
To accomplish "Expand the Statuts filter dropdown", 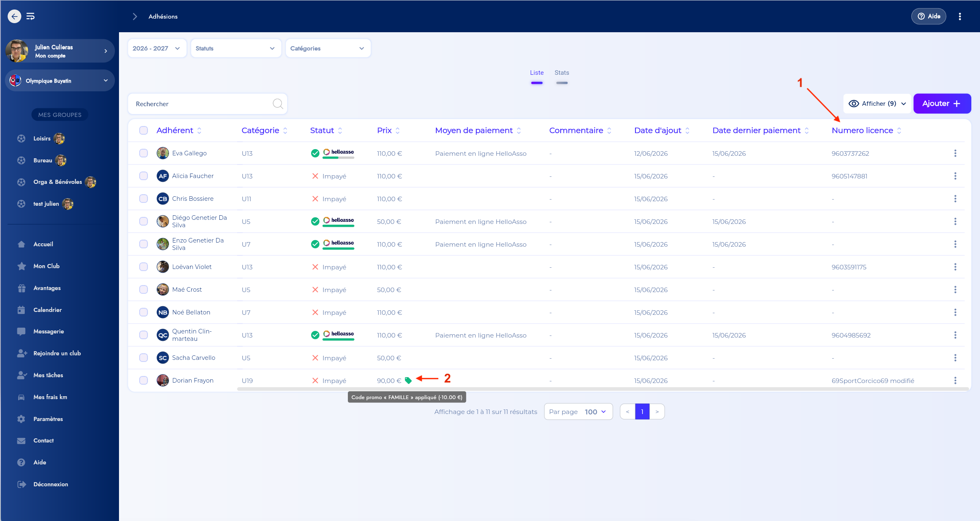I will (x=236, y=48).
